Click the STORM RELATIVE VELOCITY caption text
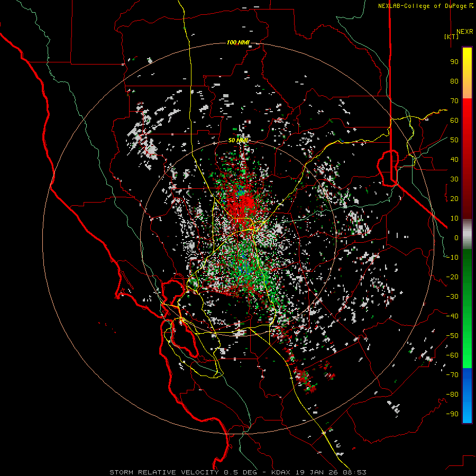The width and height of the screenshot is (476, 476). click(164, 472)
